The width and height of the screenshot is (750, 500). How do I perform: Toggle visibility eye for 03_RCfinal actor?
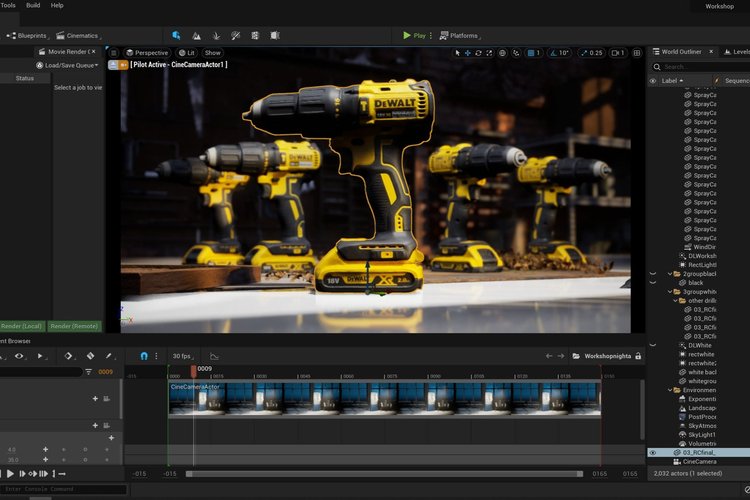click(653, 452)
